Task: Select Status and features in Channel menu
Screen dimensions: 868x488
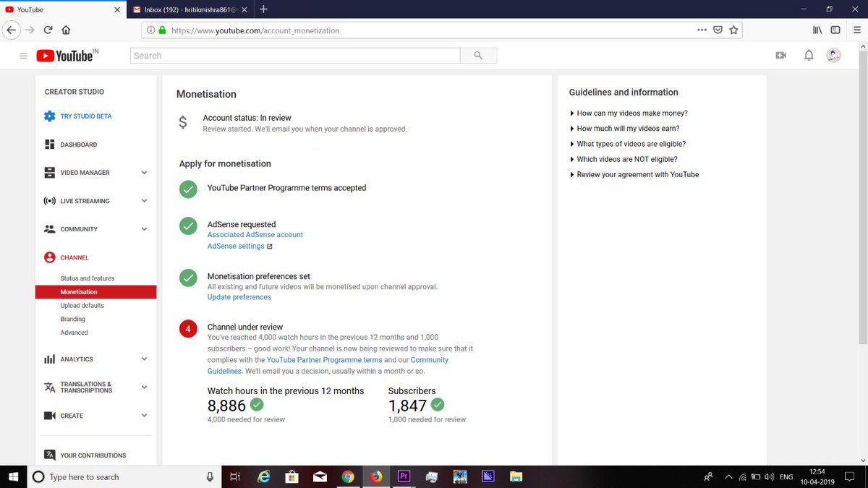Action: [x=88, y=278]
